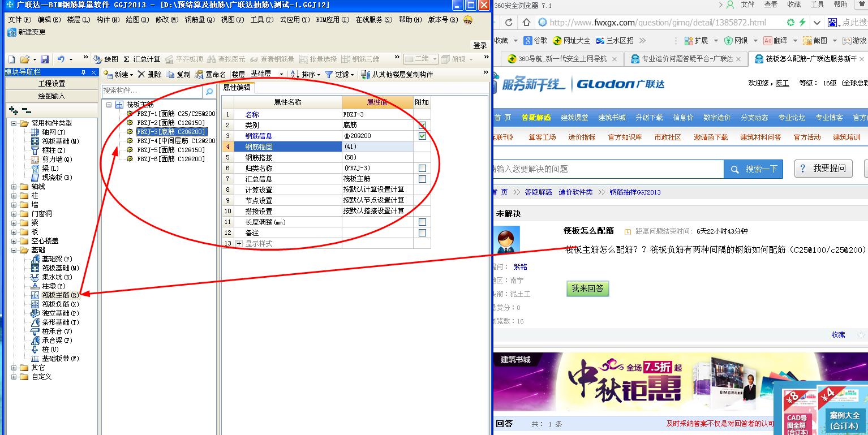Click 我要提问 button on webpage
Image resolution: width=868 pixels, height=435 pixels.
click(823, 169)
